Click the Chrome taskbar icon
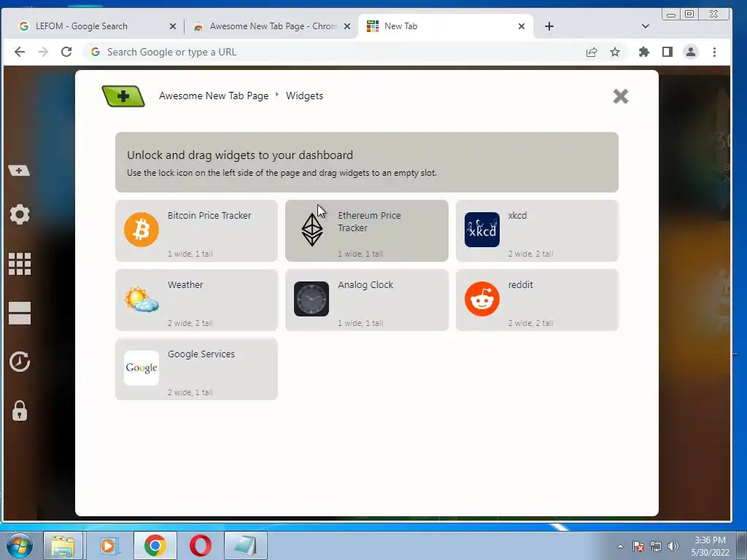 (155, 545)
